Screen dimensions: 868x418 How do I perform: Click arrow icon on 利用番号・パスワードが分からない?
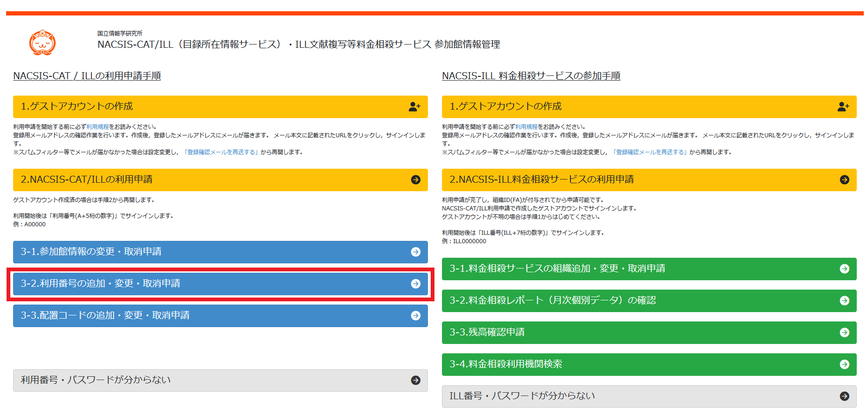pos(416,381)
